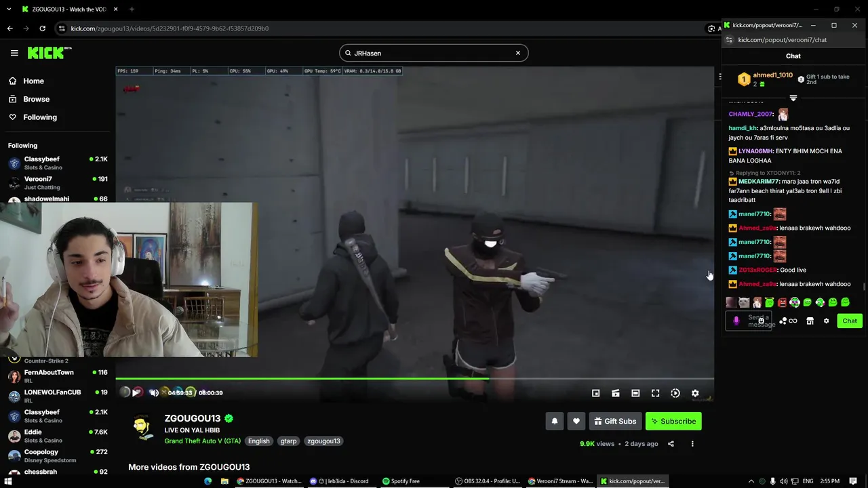The image size is (868, 488).
Task: Toggle theater mode
Action: pyautogui.click(x=635, y=393)
